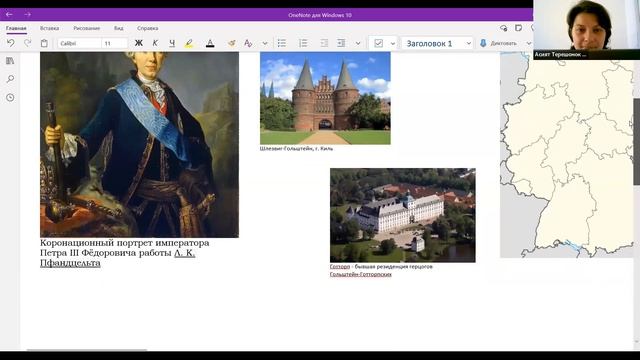Viewport: 640px width, 360px height.
Task: Click the font size 11 box
Action: [115, 43]
